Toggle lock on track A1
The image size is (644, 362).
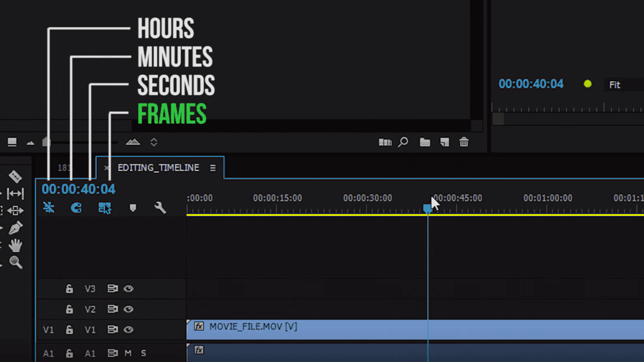pyautogui.click(x=69, y=353)
